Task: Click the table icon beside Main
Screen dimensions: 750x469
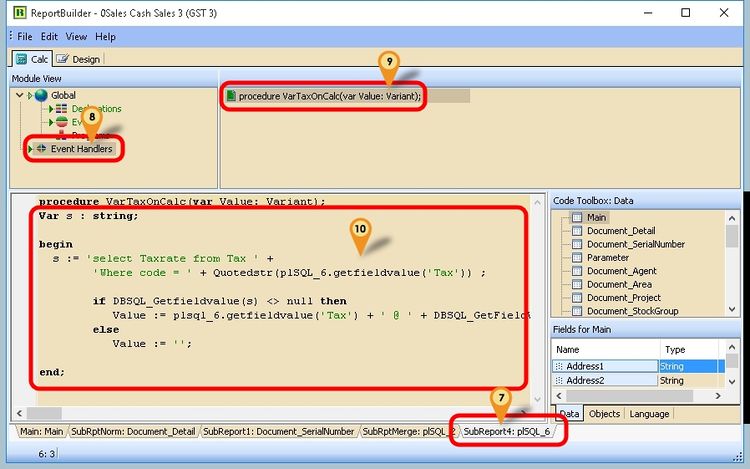Action: pos(577,218)
